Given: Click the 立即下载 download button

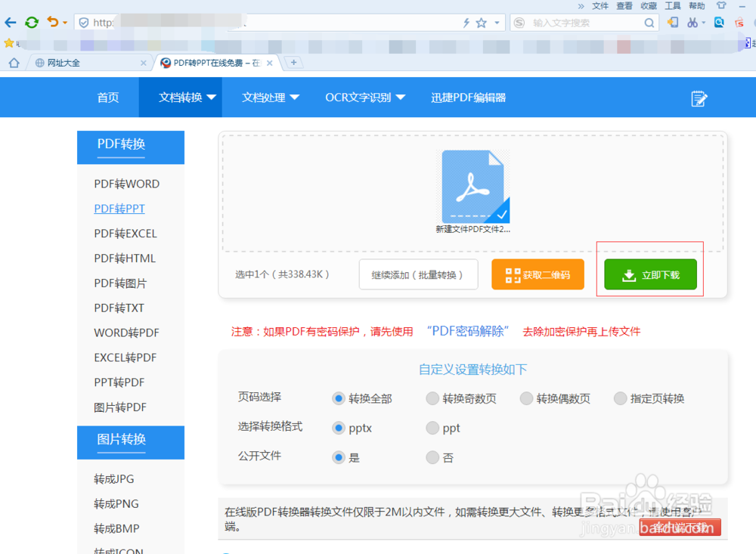Looking at the screenshot, I should pos(650,274).
